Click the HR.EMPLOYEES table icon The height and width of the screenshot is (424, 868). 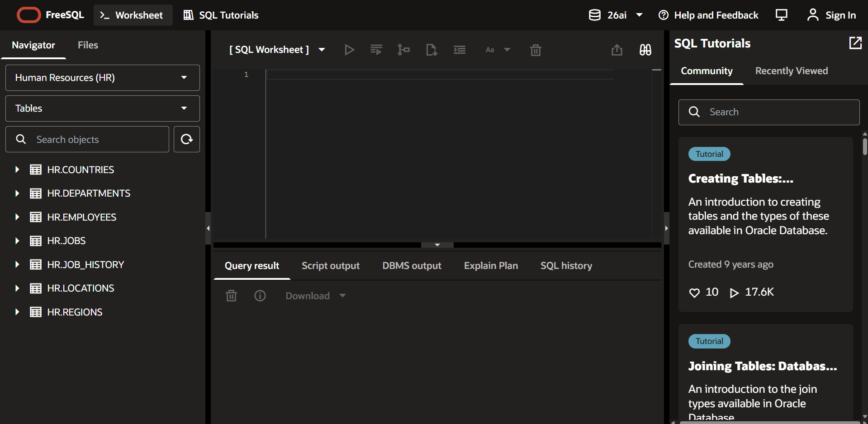(x=36, y=217)
